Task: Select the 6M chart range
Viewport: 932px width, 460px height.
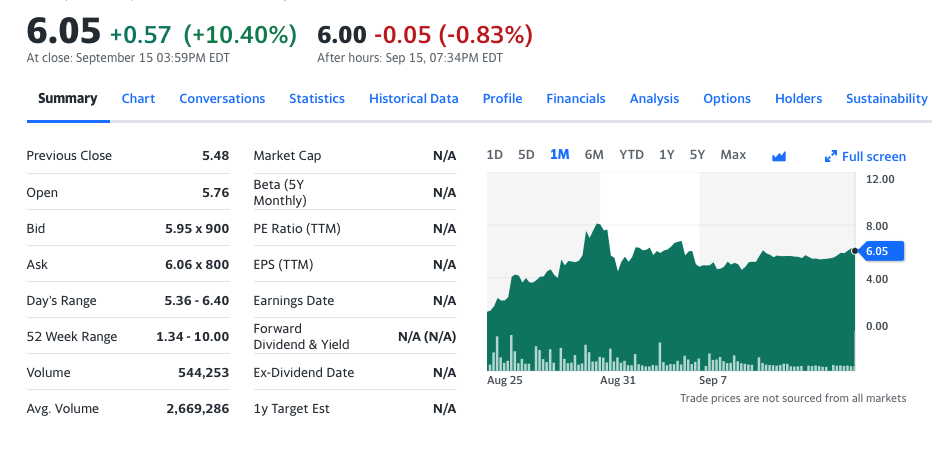Action: coord(594,155)
